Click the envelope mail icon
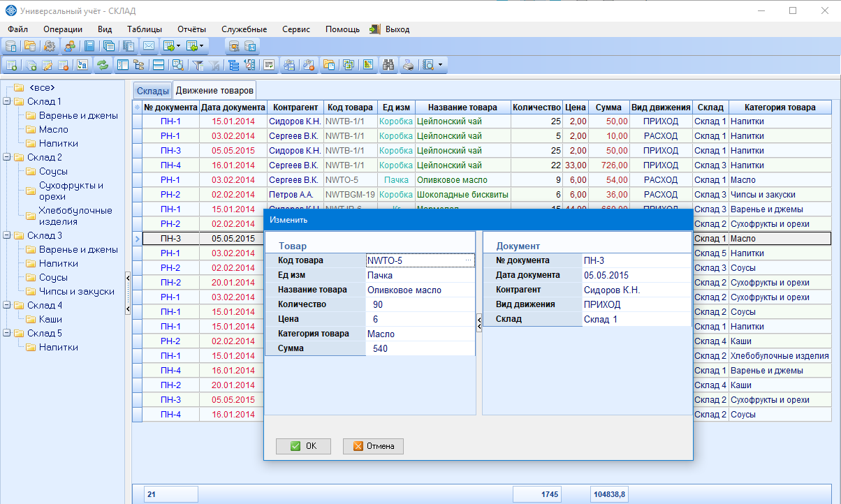Viewport: 841px width, 504px height. point(148,46)
